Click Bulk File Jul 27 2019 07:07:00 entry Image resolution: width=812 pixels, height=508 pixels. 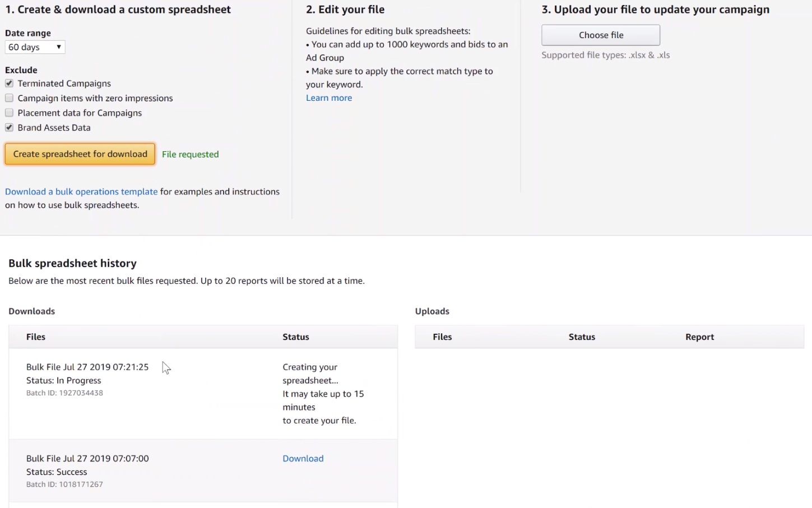coord(87,459)
